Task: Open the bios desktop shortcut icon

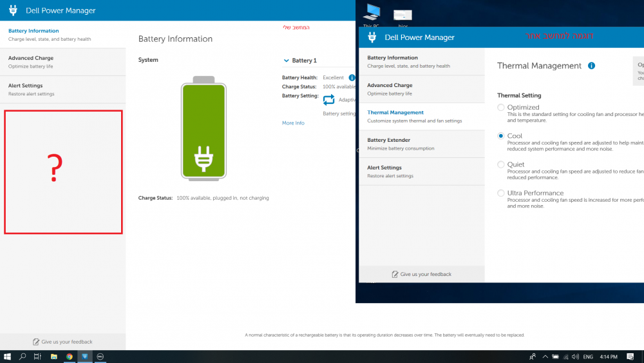Action: [x=402, y=17]
